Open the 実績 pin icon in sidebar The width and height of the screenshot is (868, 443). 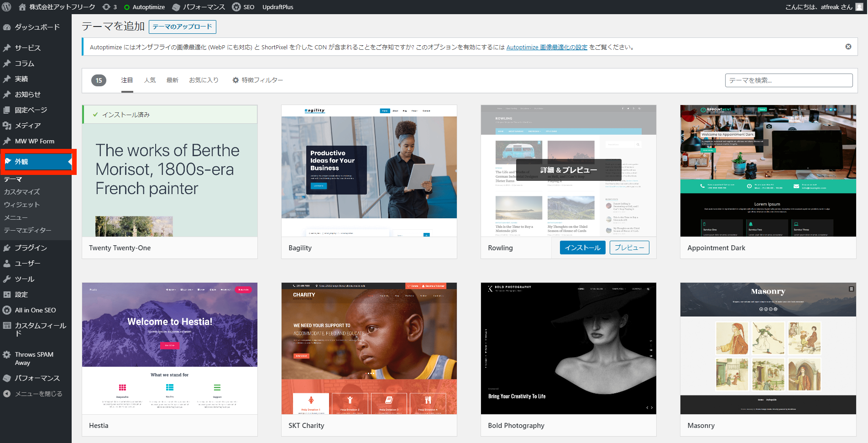click(7, 79)
